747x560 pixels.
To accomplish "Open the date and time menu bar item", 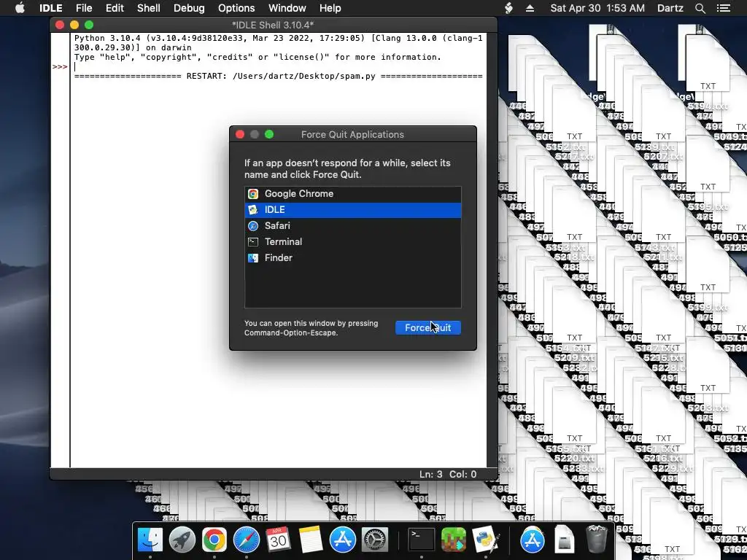I will point(597,8).
